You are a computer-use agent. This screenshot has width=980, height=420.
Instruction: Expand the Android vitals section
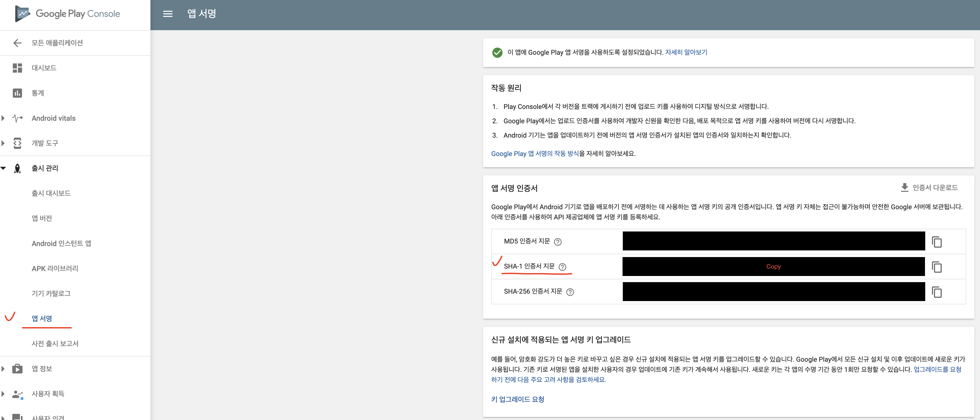point(3,118)
